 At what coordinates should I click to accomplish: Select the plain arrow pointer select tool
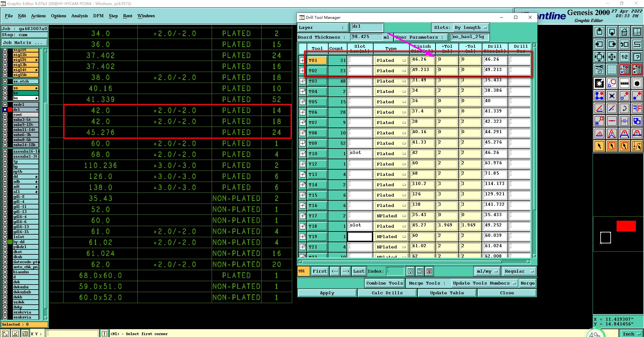(x=599, y=146)
